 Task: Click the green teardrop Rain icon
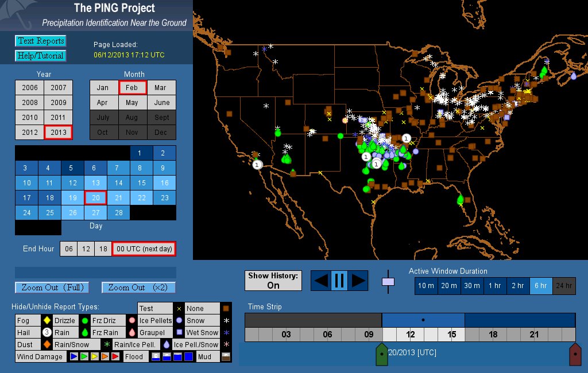click(84, 333)
